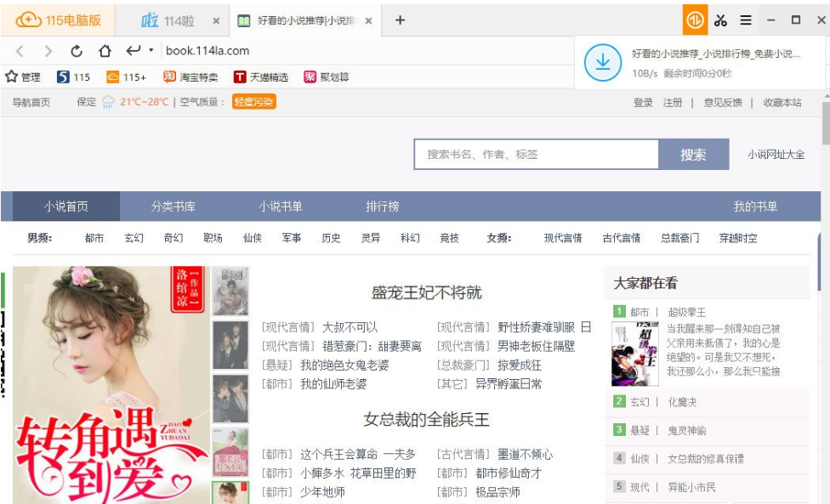
Task: Expand the dropdown arrow beside the undo icon
Action: pyautogui.click(x=151, y=50)
